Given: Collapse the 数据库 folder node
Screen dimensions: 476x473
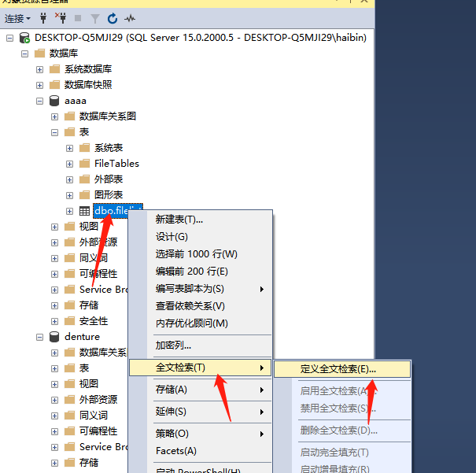Looking at the screenshot, I should [25, 54].
